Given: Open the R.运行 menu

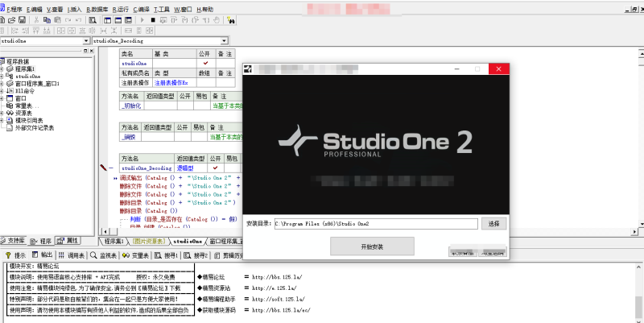Looking at the screenshot, I should point(121,9).
